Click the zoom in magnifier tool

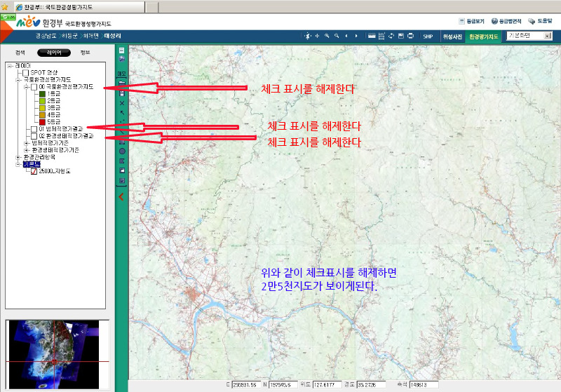[327, 36]
